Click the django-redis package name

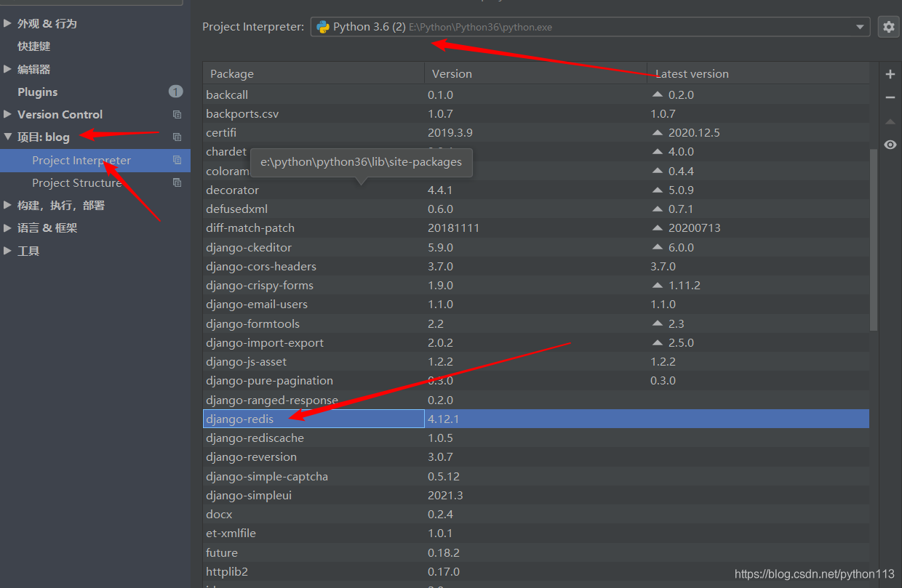point(240,419)
